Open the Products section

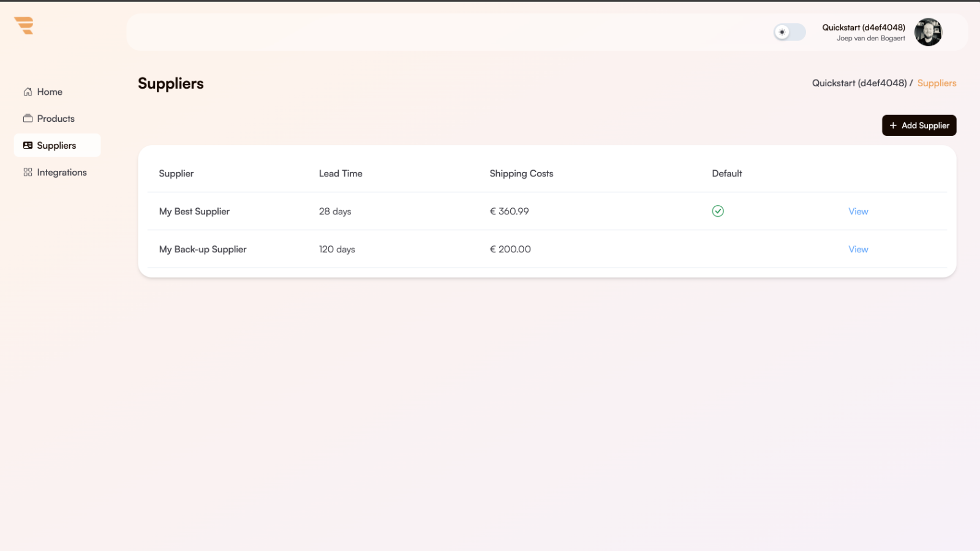pyautogui.click(x=56, y=118)
